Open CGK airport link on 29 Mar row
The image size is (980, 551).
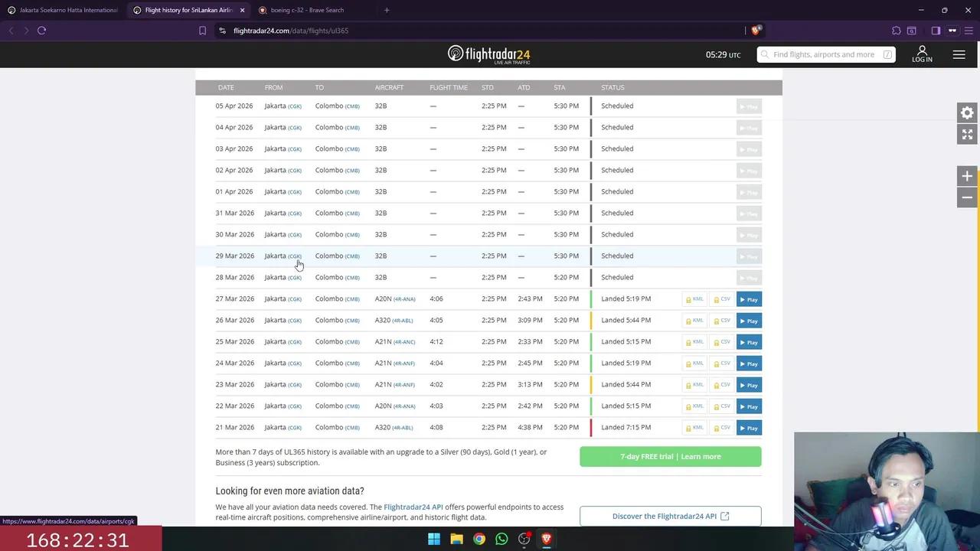click(x=295, y=256)
